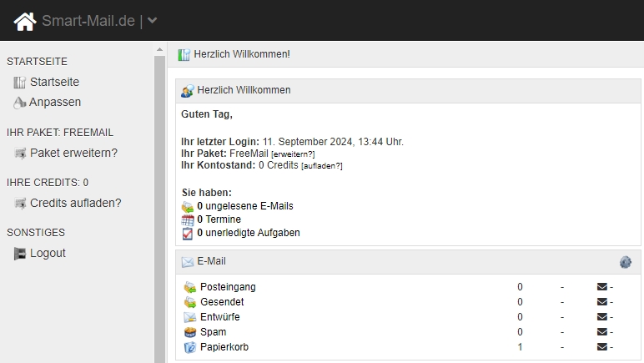
Task: Click the 0 Termine text
Action: [219, 219]
